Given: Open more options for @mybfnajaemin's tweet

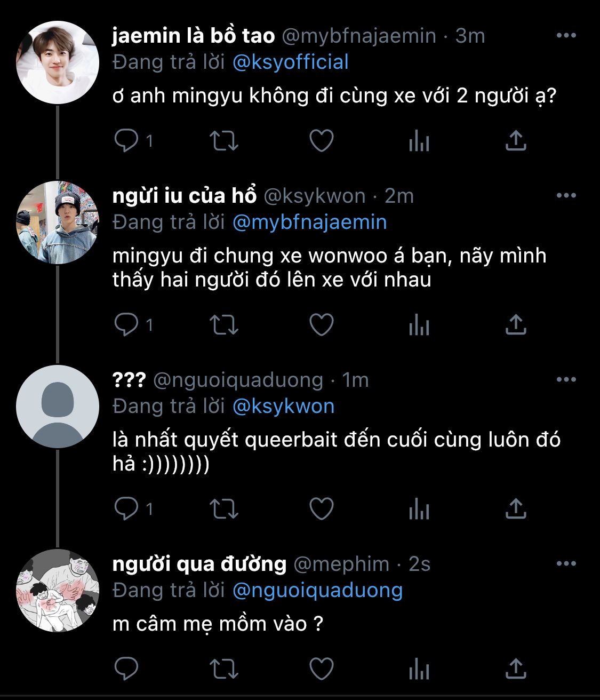Looking at the screenshot, I should (x=566, y=36).
